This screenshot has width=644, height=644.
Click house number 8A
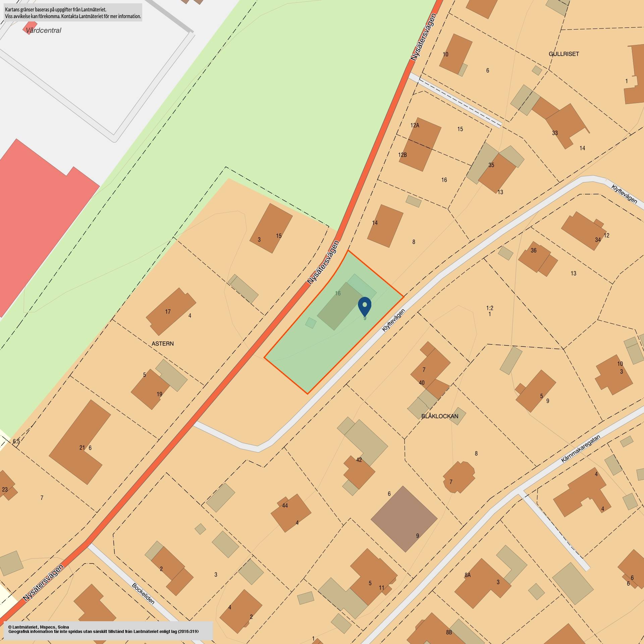(x=468, y=575)
